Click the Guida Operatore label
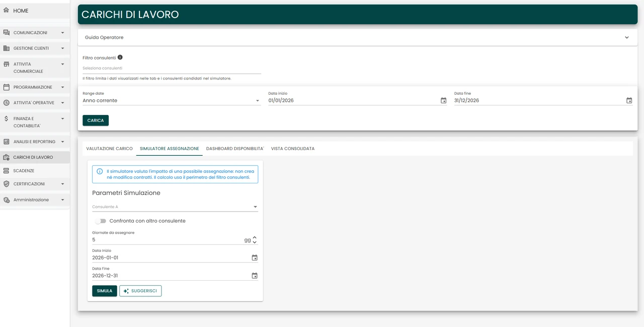This screenshot has width=644, height=327. click(104, 37)
